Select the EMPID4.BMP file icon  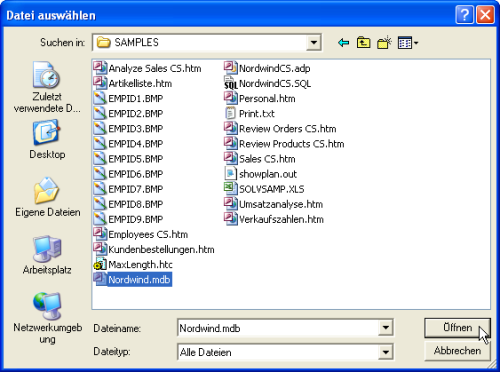tap(100, 144)
